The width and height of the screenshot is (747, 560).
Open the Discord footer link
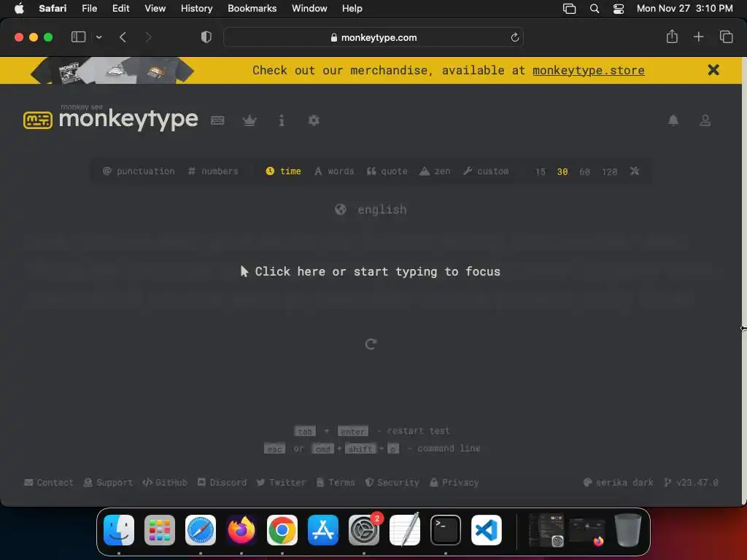(x=222, y=483)
